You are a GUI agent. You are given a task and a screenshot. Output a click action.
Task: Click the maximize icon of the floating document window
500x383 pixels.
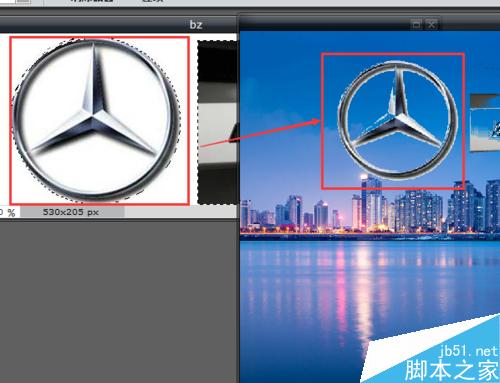coord(416,24)
